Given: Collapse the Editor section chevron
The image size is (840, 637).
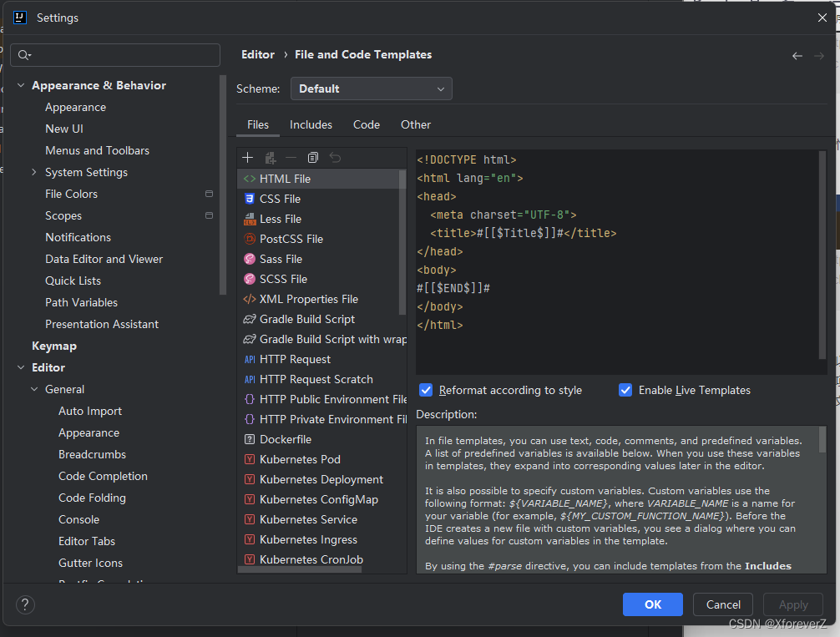Looking at the screenshot, I should coord(21,367).
